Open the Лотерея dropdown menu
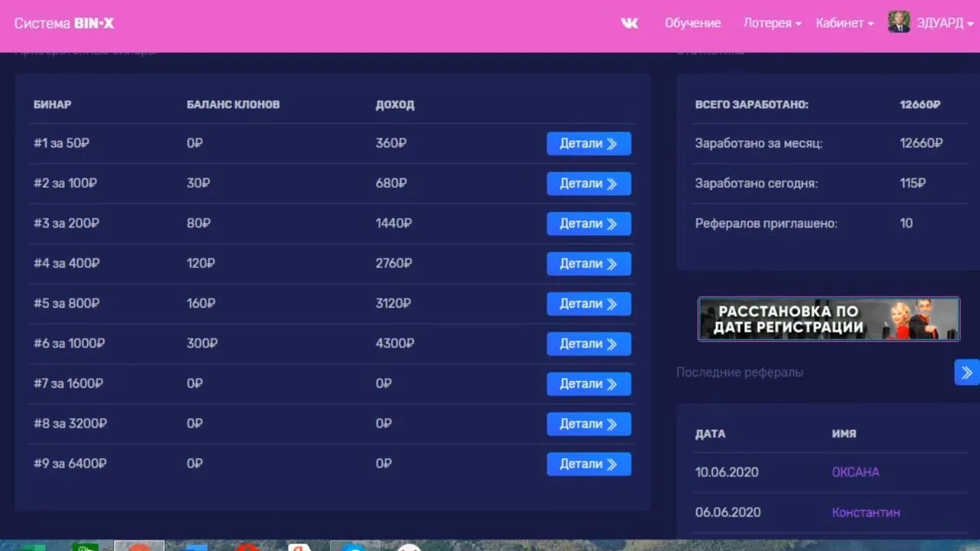Image resolution: width=980 pixels, height=551 pixels. (772, 23)
